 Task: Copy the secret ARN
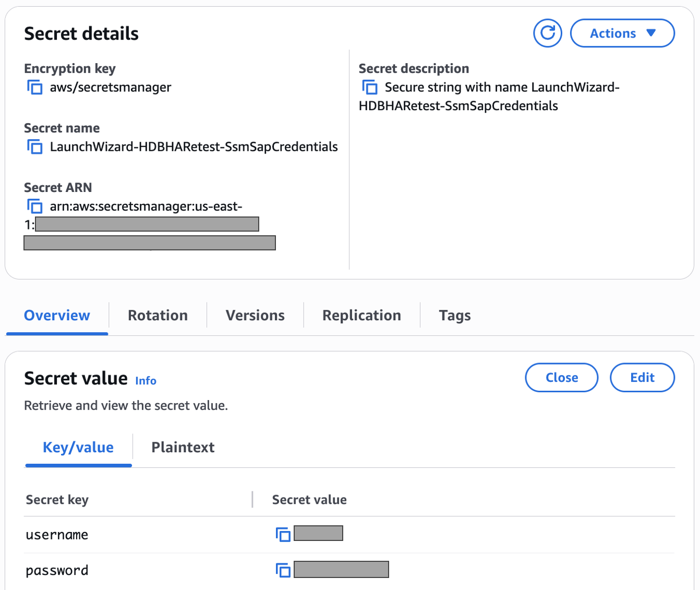point(35,206)
